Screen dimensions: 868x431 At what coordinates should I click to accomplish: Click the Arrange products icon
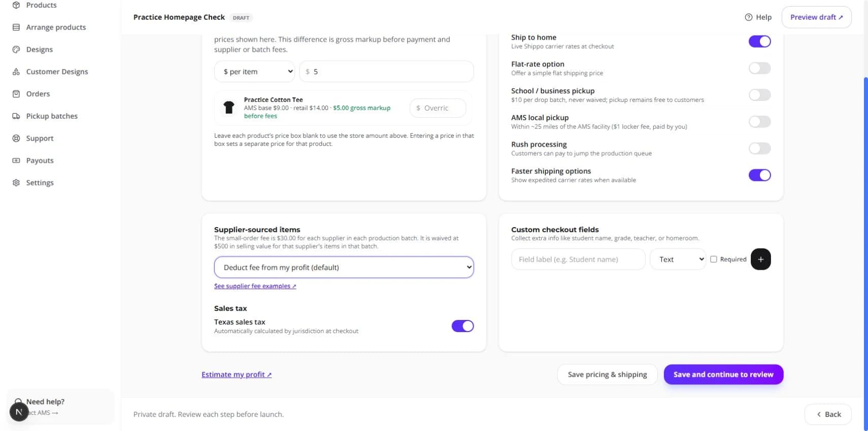pos(16,27)
